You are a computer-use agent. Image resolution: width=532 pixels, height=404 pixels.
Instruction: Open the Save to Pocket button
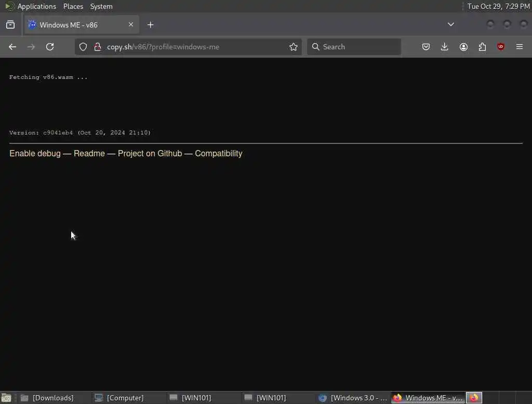[x=426, y=47]
